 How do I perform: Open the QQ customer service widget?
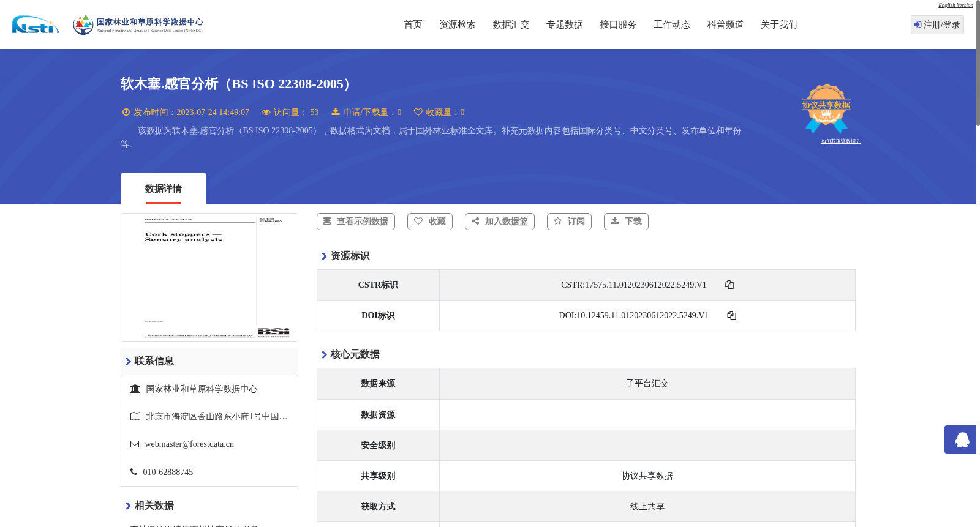click(x=960, y=439)
